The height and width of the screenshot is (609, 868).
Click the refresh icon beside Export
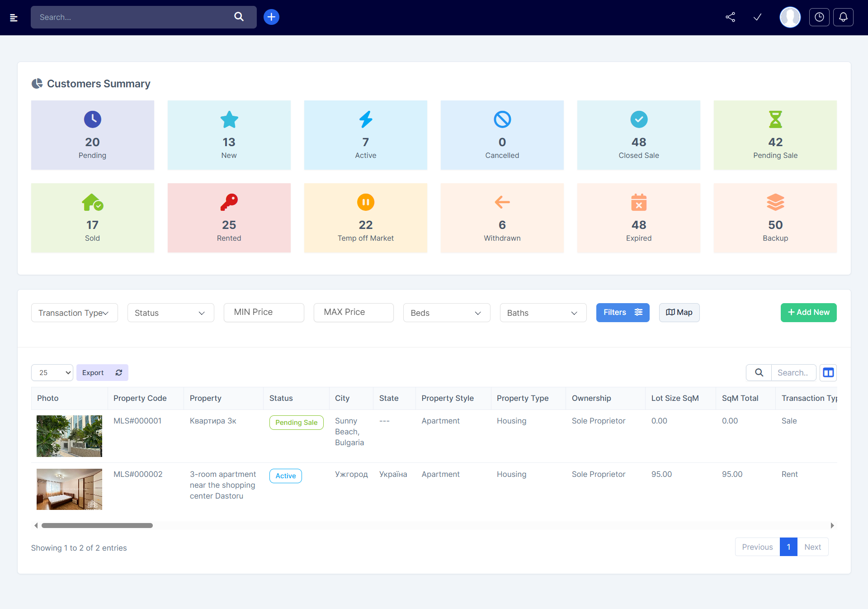coord(119,373)
